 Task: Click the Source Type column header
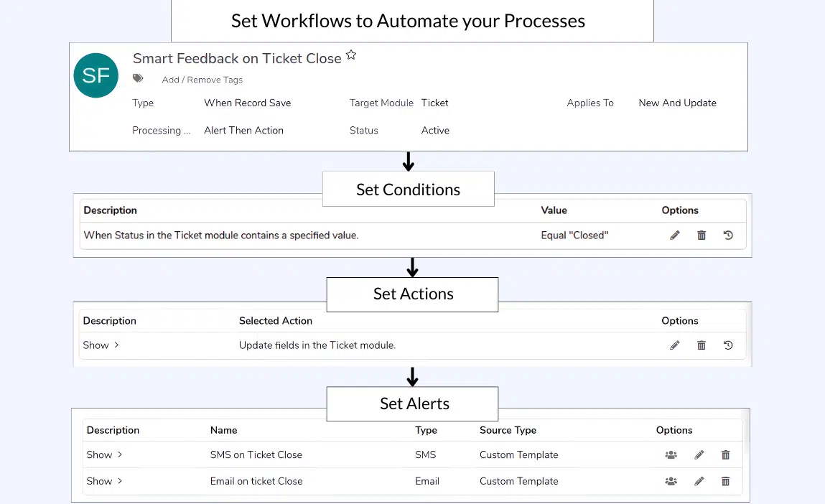[x=508, y=430]
